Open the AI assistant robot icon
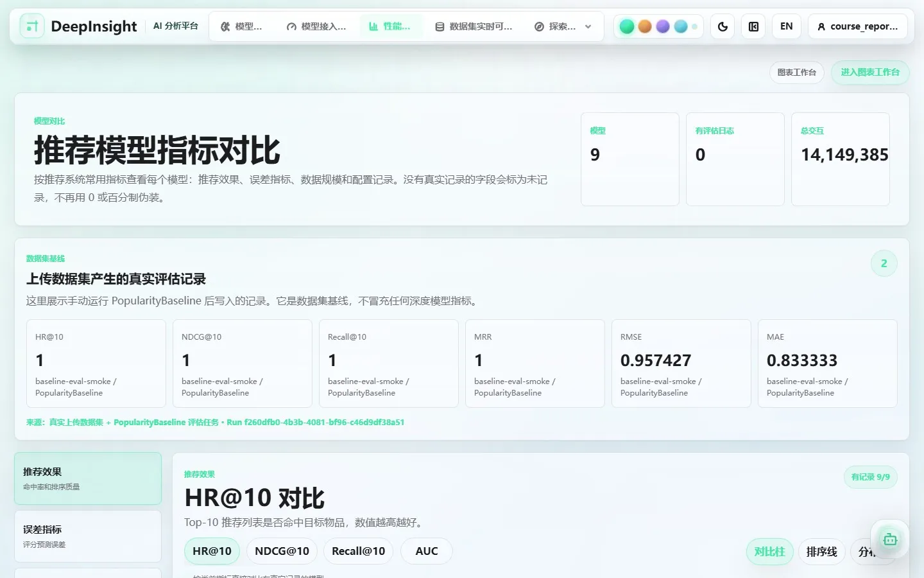This screenshot has width=924, height=578. coord(890,539)
